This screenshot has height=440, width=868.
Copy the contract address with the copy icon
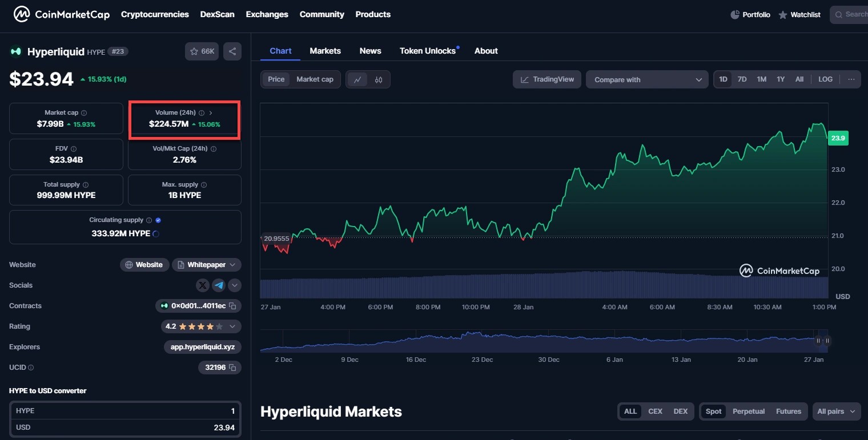(232, 306)
